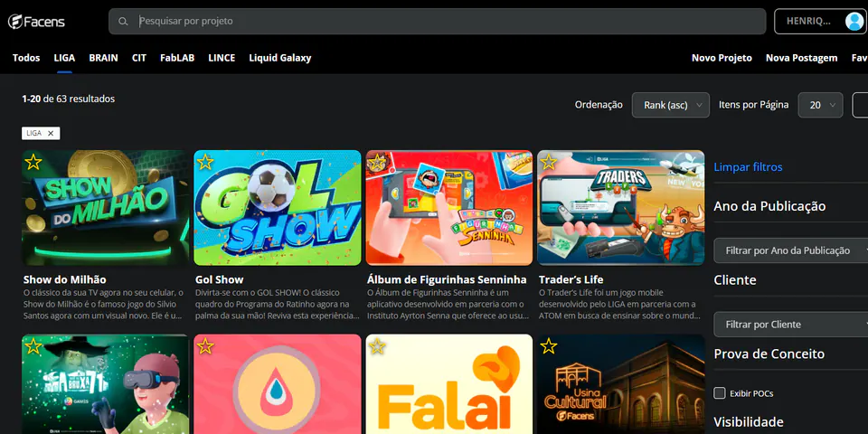Go to the Liquid Galaxy tab
Image resolution: width=868 pixels, height=434 pixels.
tap(280, 58)
